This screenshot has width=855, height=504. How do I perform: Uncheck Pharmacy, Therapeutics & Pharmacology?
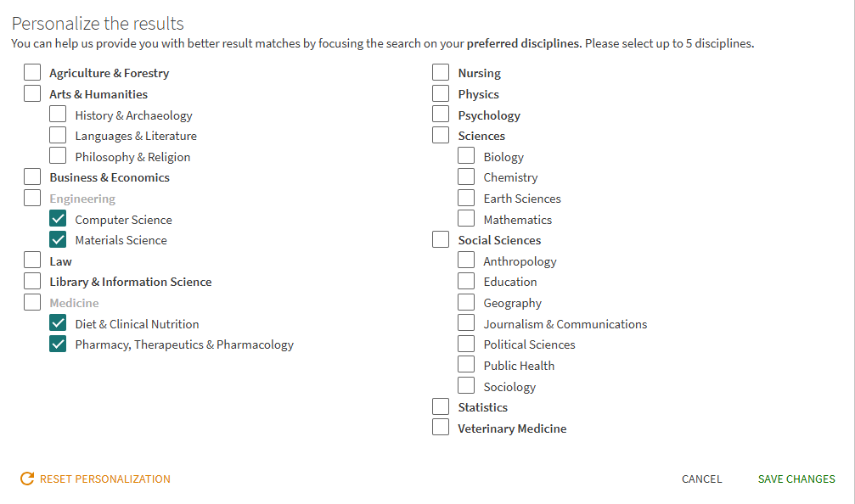(x=58, y=344)
